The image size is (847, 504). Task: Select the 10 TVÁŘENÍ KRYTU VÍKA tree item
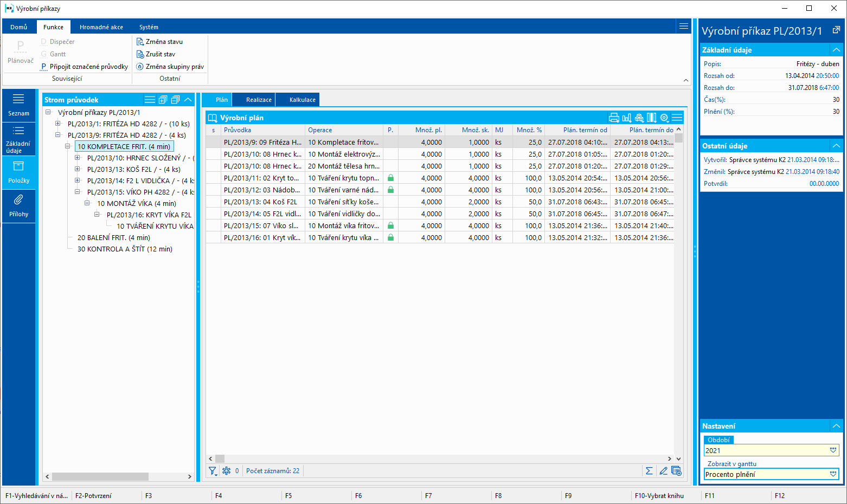155,226
